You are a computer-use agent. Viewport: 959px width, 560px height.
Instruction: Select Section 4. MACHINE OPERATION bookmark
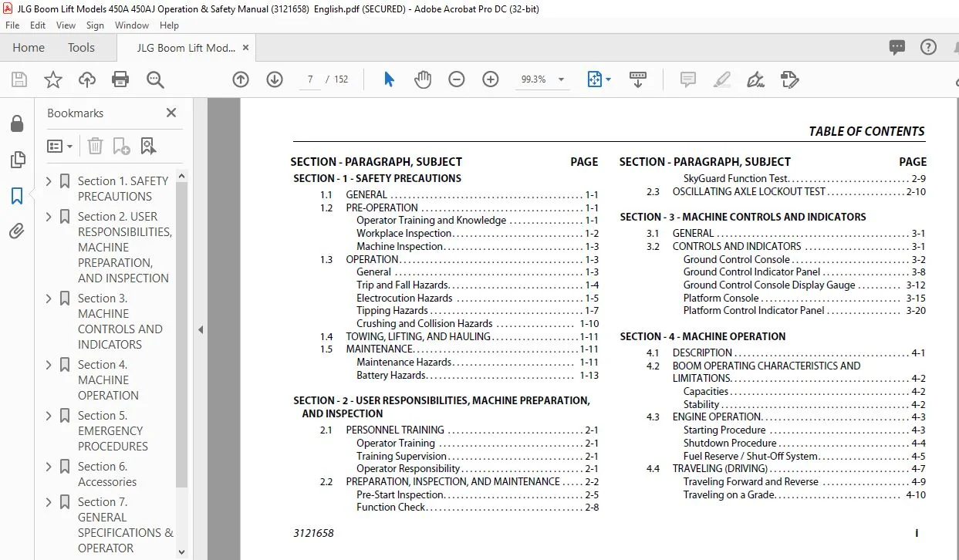(x=108, y=380)
